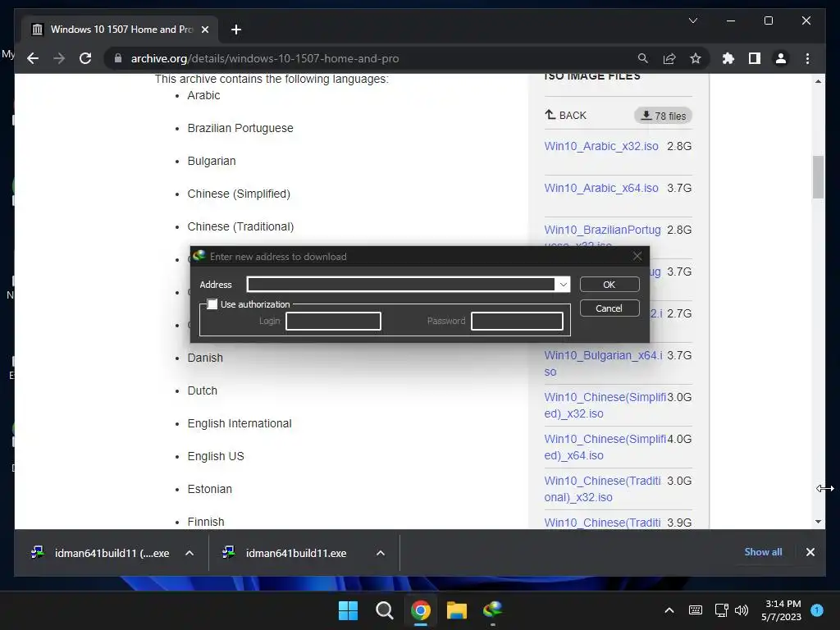Click scrollbar down arrow
This screenshot has height=630, width=840.
pyautogui.click(x=818, y=521)
